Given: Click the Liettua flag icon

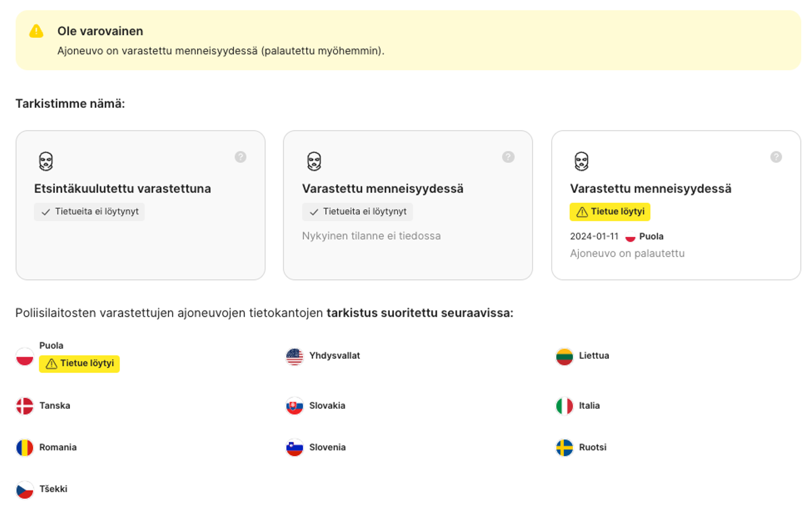Looking at the screenshot, I should [564, 356].
